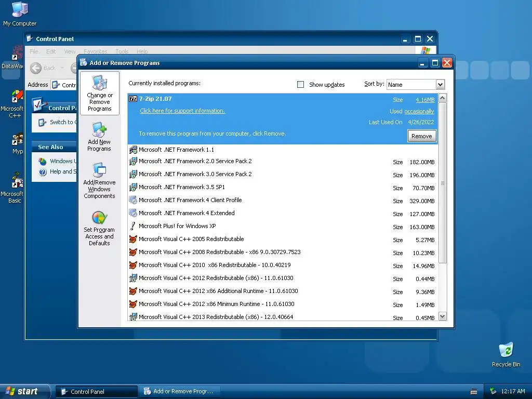The width and height of the screenshot is (532, 399).
Task: Click the program list scrollbar thumb
Action: click(x=443, y=183)
